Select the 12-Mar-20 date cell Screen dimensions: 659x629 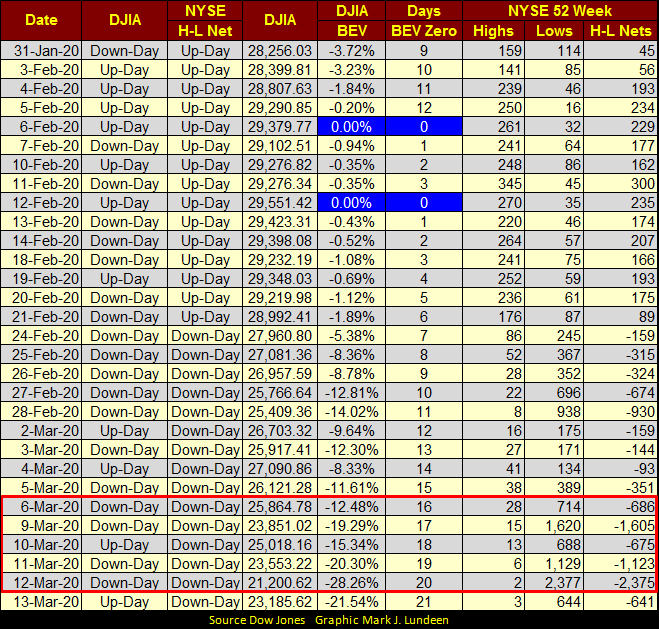[42, 581]
